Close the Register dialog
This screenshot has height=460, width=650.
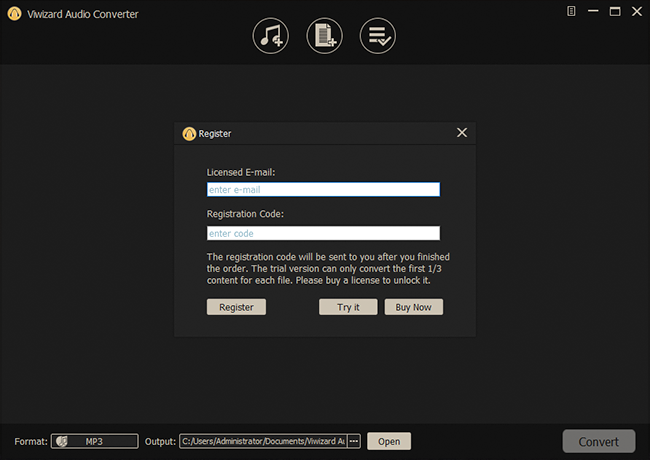click(x=462, y=133)
